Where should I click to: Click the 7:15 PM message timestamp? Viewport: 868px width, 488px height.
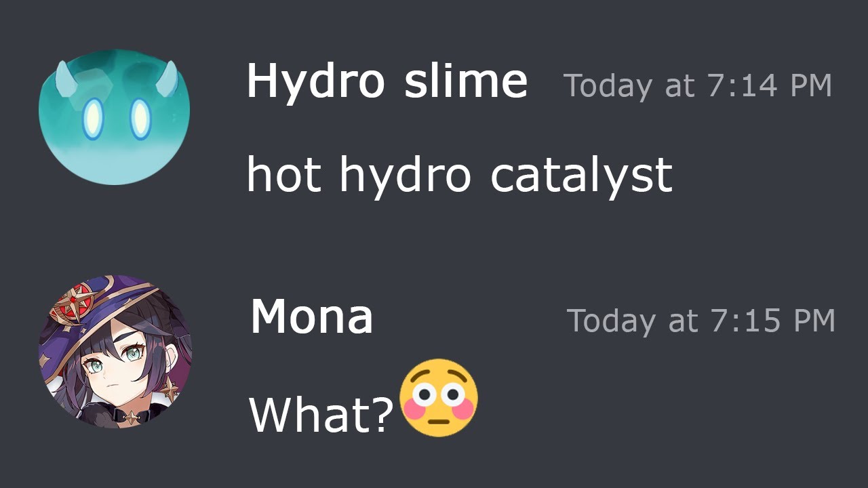[x=701, y=321]
